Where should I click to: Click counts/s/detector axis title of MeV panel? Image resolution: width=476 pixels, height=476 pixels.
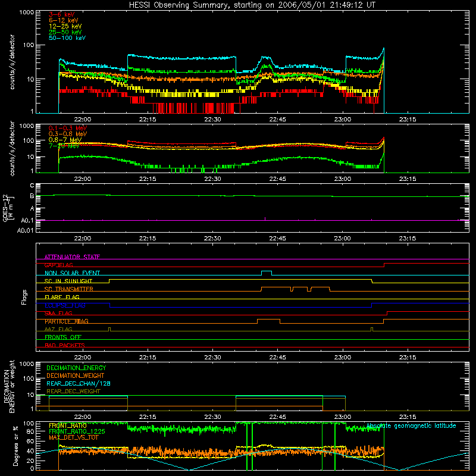(12, 148)
